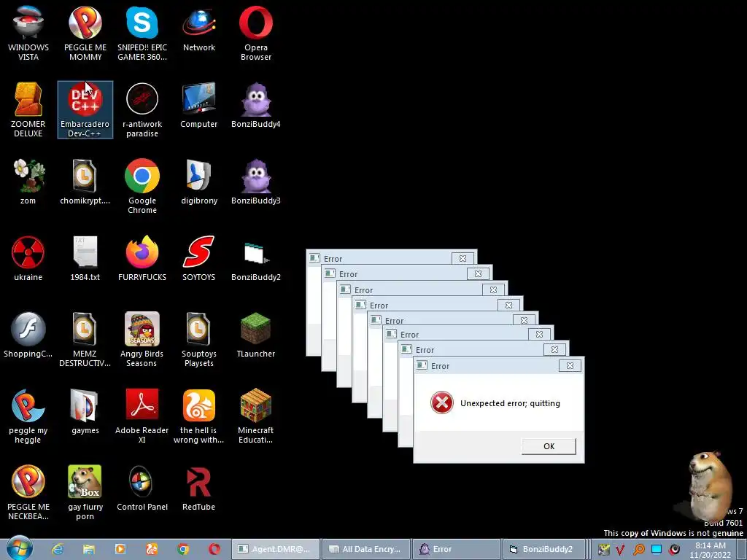Click OK in the Error dialog

[549, 446]
